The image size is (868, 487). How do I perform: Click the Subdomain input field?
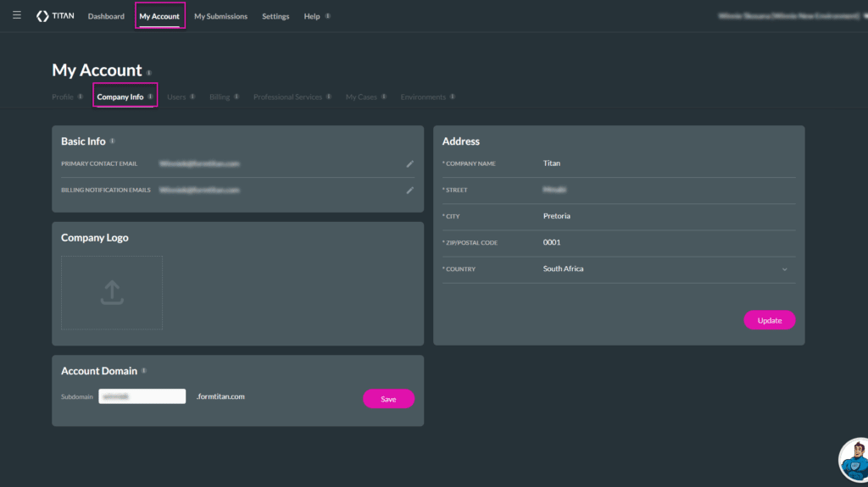tap(142, 396)
